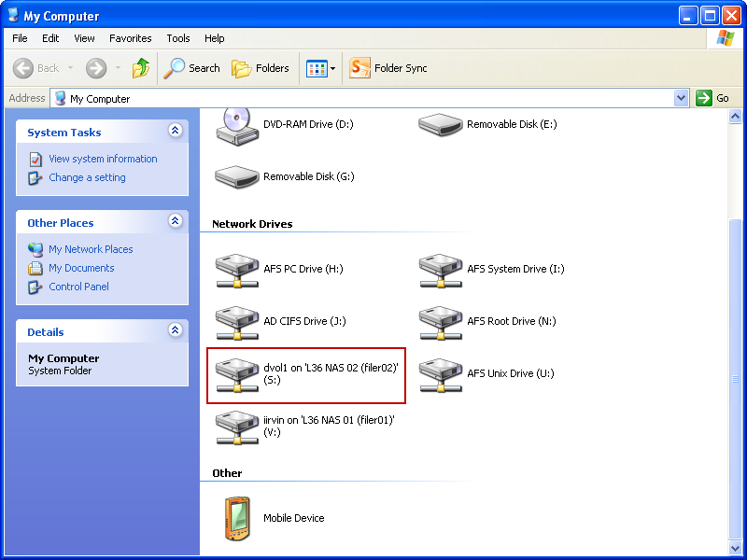747x560 pixels.
Task: Select the DVD-RAM Drive (D:) icon
Action: [x=237, y=126]
